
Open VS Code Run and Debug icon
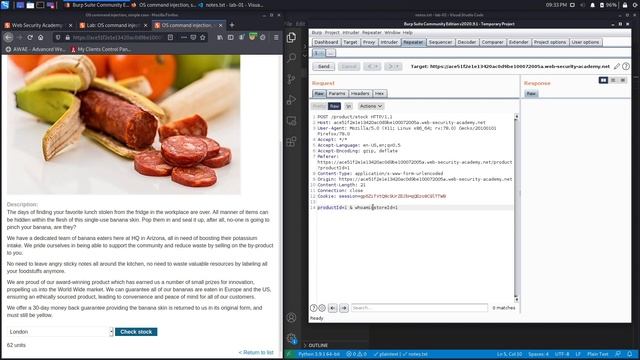pos(291,100)
